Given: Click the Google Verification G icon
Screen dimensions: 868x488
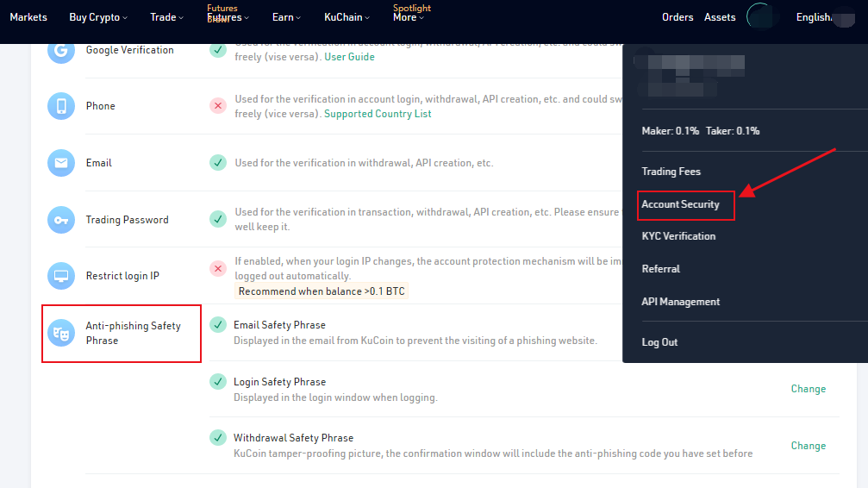Looking at the screenshot, I should pyautogui.click(x=61, y=51).
